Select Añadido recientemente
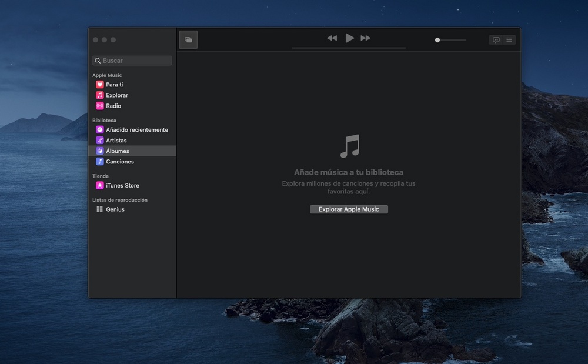588x364 pixels. click(132, 130)
